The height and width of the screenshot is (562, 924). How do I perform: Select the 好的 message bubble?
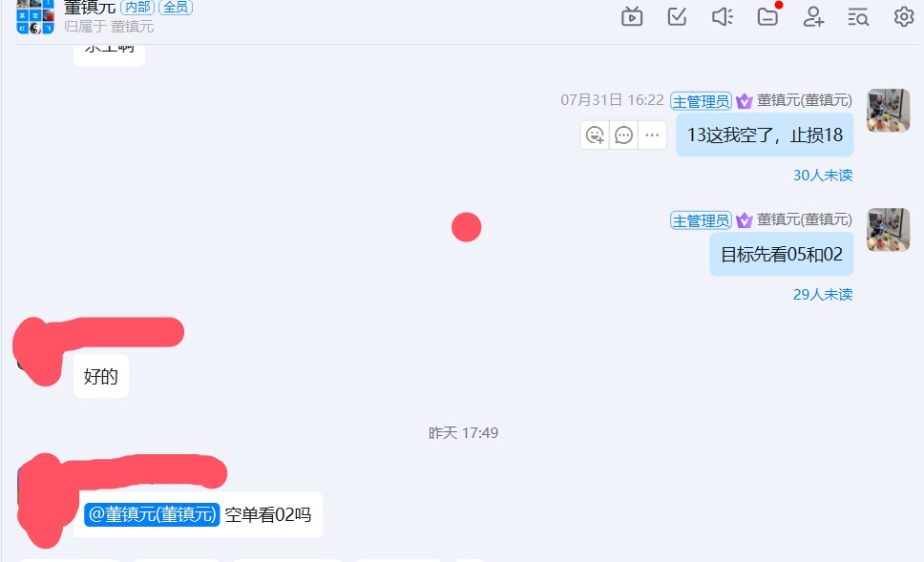pos(101,376)
